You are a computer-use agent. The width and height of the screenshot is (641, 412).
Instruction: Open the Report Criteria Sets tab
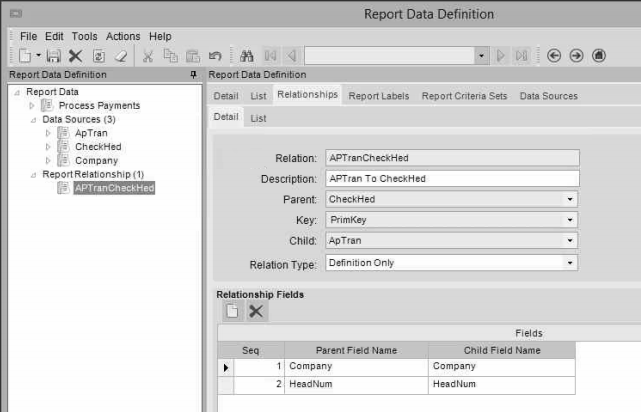(x=464, y=96)
